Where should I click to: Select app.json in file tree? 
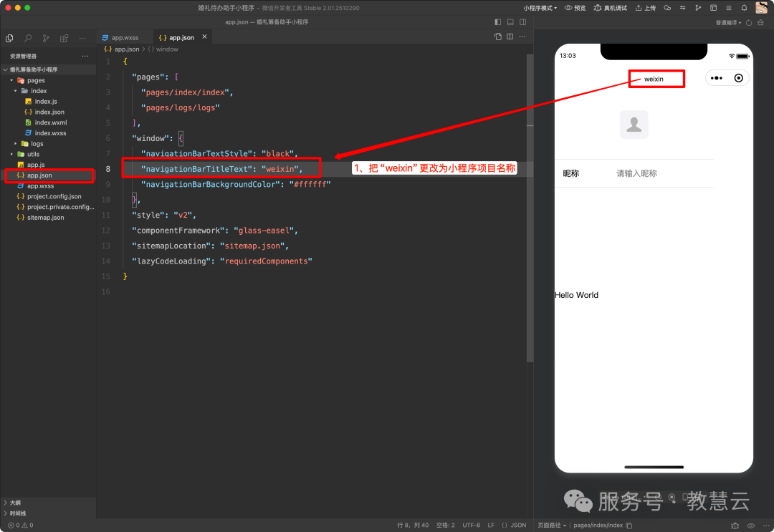tap(39, 175)
